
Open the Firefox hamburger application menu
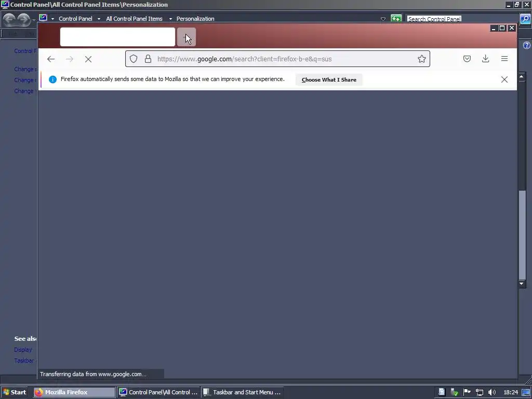[504, 59]
